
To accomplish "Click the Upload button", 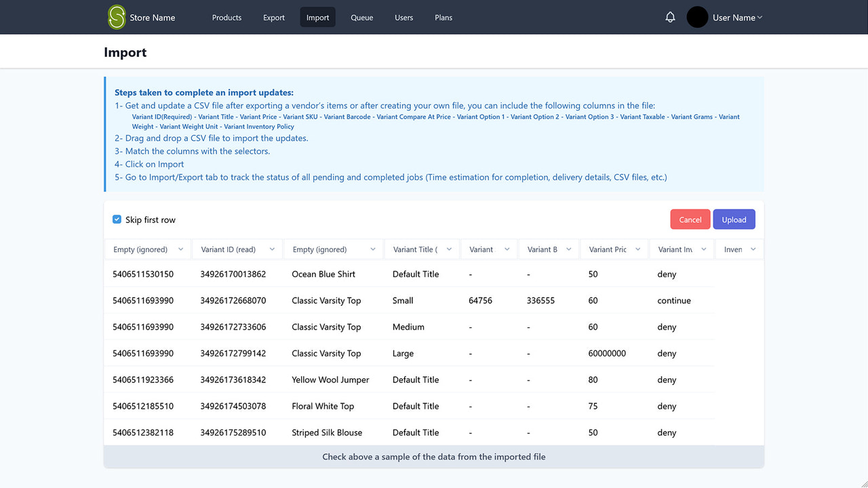I will pyautogui.click(x=734, y=219).
